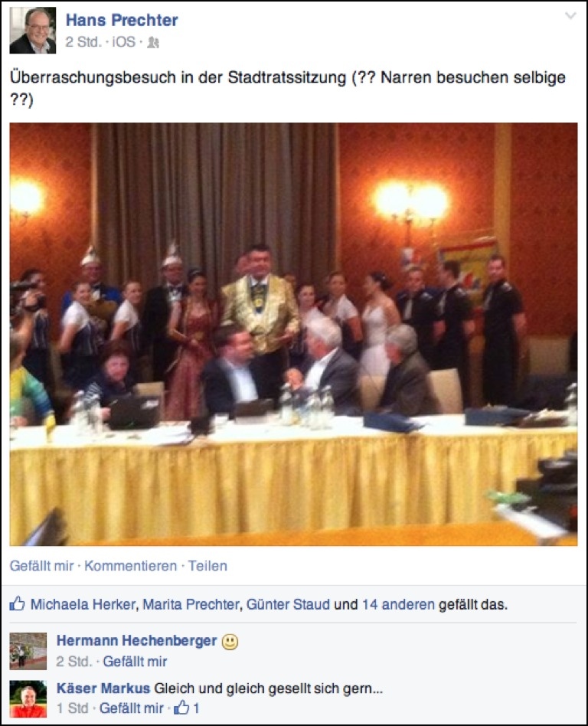The height and width of the screenshot is (726, 588).
Task: Open the posted council meeting photo
Action: click(x=293, y=334)
